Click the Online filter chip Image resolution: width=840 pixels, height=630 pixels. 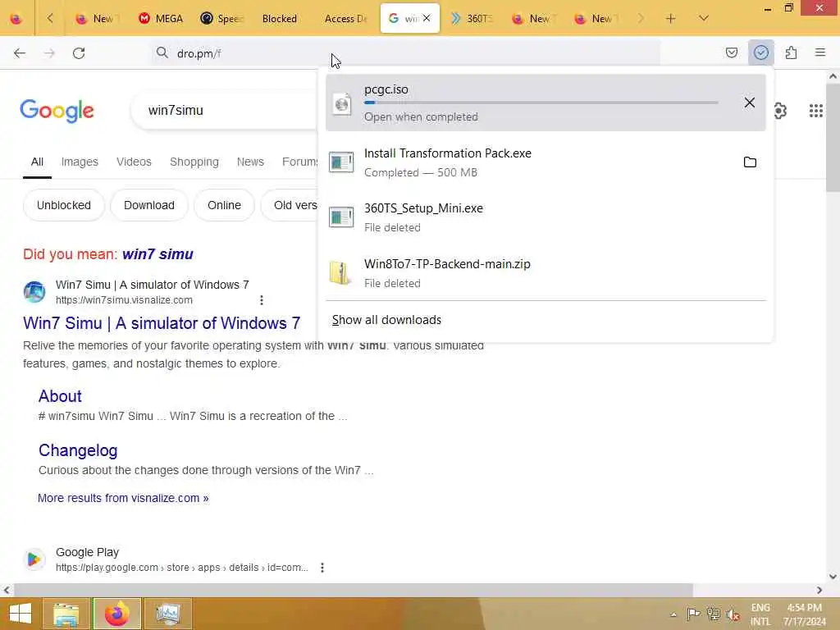(224, 205)
